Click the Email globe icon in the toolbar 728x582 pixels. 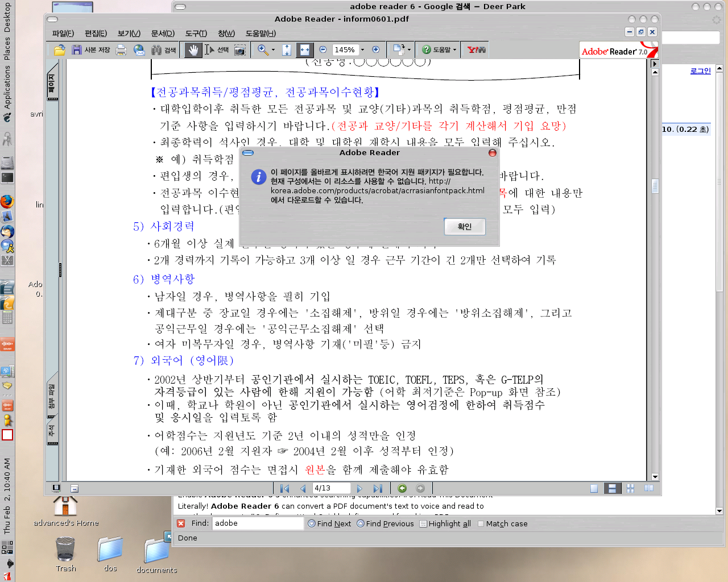pyautogui.click(x=139, y=50)
